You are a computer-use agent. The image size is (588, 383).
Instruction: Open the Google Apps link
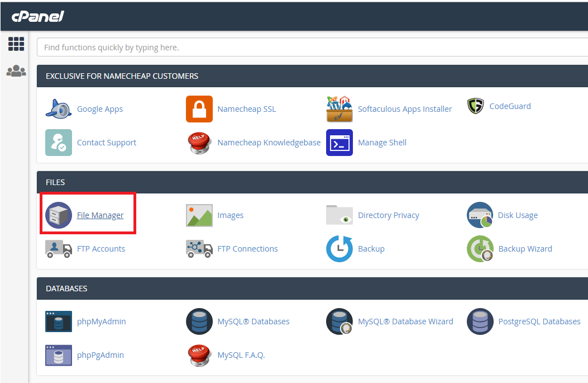100,109
